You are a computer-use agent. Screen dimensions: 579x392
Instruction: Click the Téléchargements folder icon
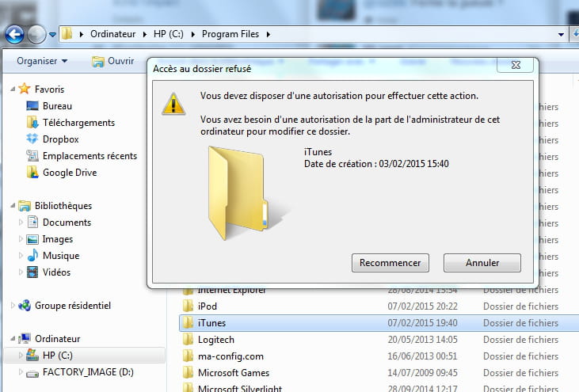point(32,122)
